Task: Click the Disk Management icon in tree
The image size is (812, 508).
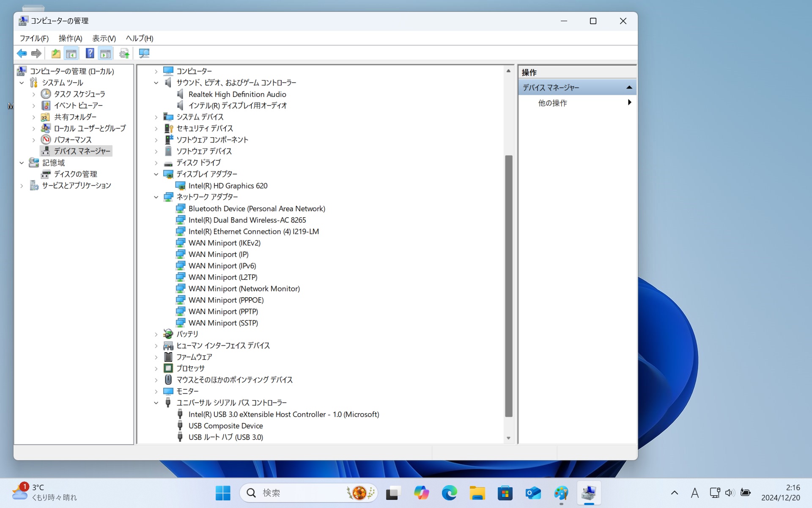Action: (46, 174)
